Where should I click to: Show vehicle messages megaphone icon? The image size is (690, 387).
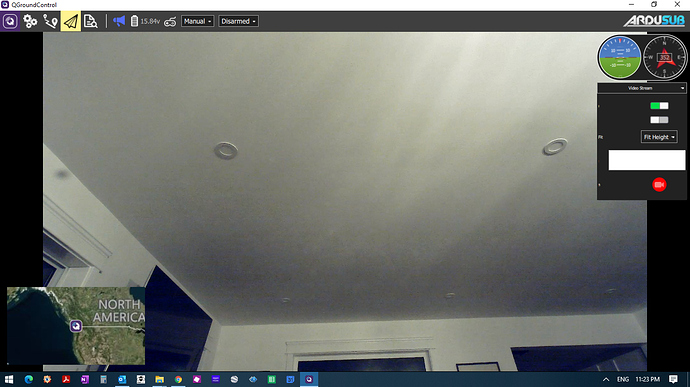(119, 21)
